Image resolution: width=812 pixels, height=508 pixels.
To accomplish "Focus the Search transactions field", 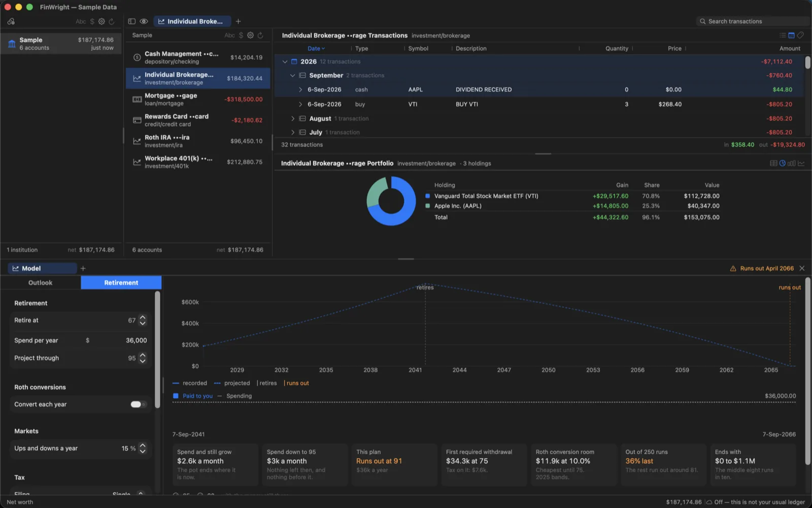I will click(x=752, y=21).
